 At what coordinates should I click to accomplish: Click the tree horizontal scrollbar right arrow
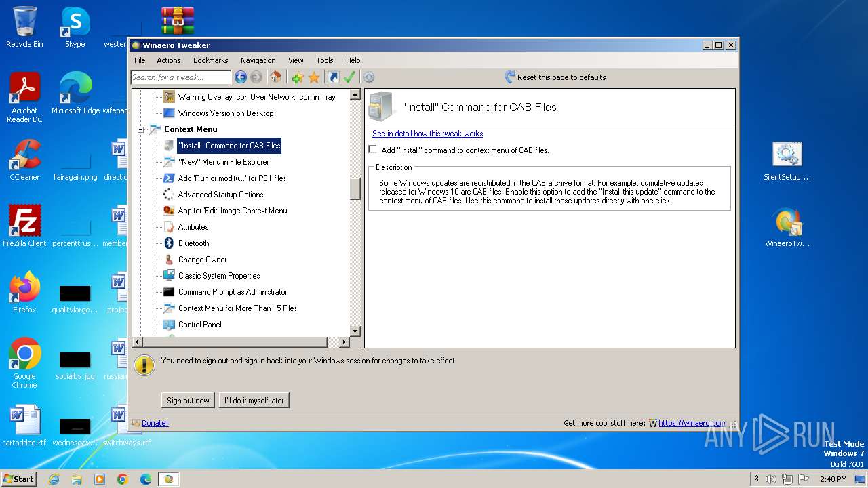[344, 342]
